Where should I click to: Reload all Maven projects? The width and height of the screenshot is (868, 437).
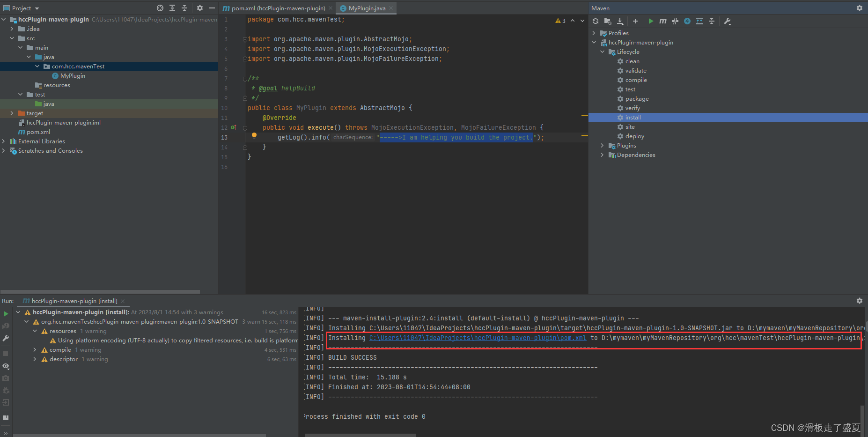595,21
